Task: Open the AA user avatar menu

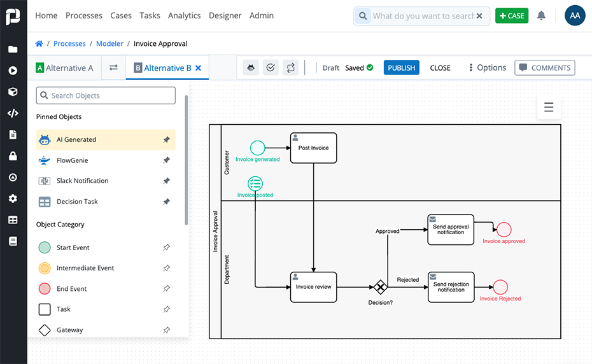Action: coord(575,15)
